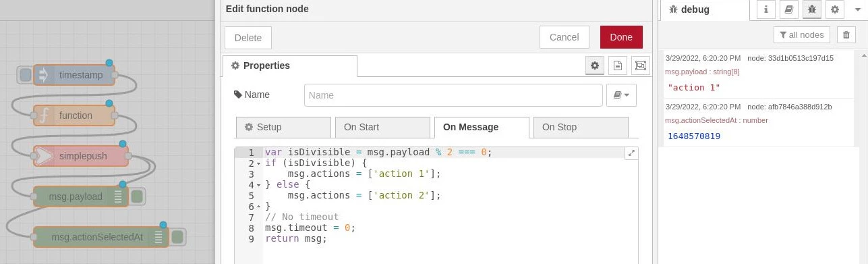Open the name field book dropdown

[622, 95]
